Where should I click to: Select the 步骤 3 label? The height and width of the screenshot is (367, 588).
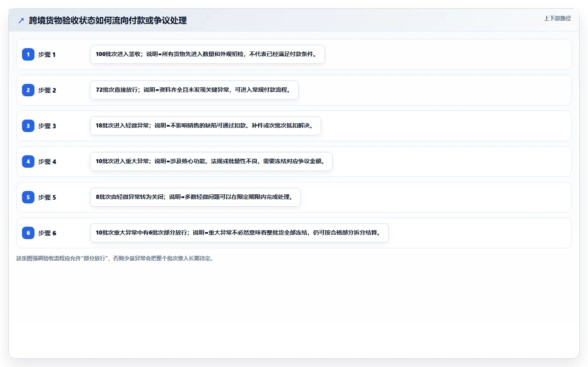(47, 126)
